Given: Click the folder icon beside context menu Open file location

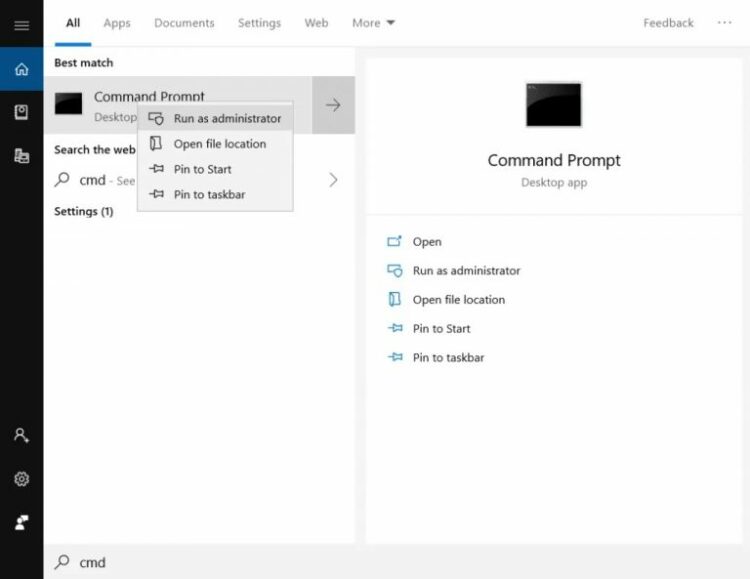Looking at the screenshot, I should point(156,144).
